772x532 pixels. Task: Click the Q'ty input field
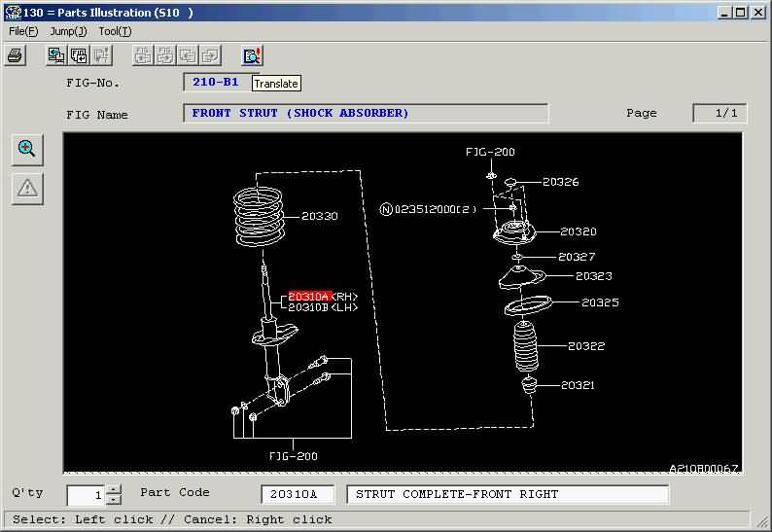point(87,495)
